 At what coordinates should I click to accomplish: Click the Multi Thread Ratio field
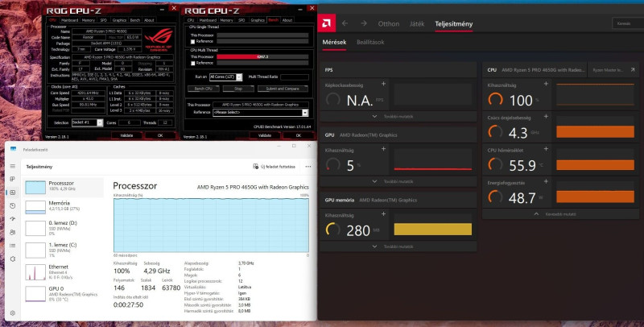pos(295,77)
